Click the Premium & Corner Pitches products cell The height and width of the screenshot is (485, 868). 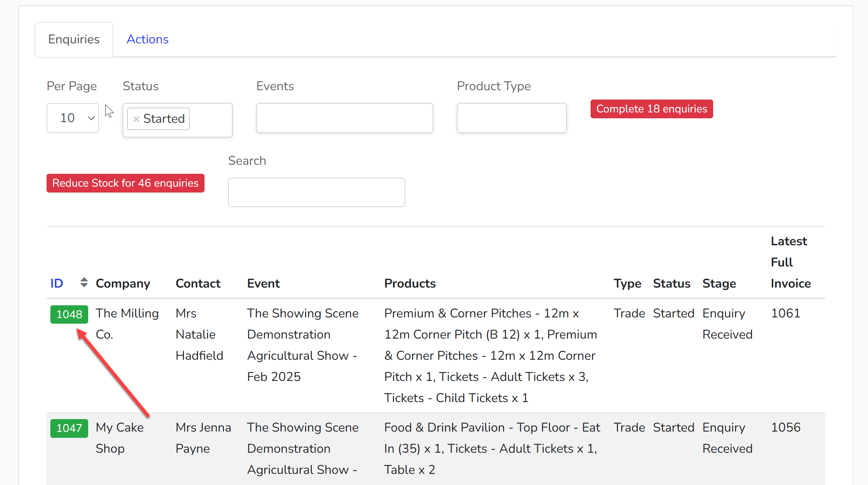(x=490, y=356)
